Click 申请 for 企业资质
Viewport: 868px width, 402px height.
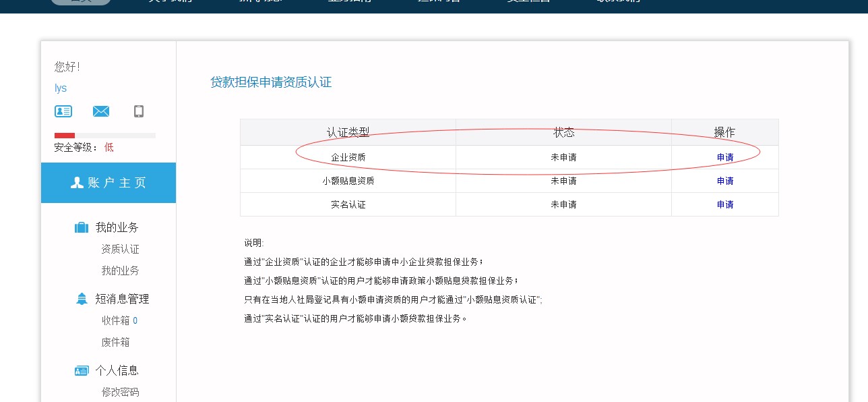coord(725,158)
